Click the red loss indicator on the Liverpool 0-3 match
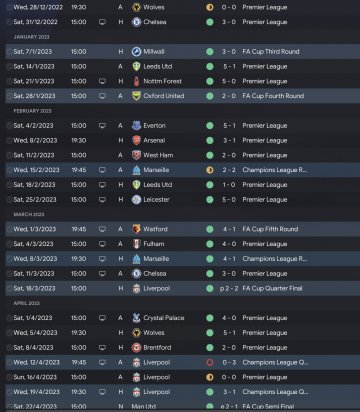Viewport: 360px width, 412px height. 210,362
